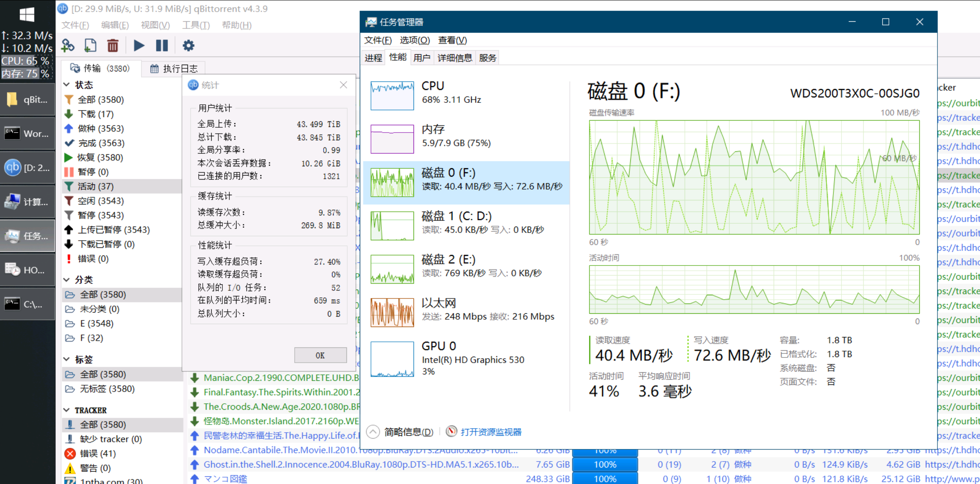Open 资源监视器 via the link

click(x=491, y=432)
